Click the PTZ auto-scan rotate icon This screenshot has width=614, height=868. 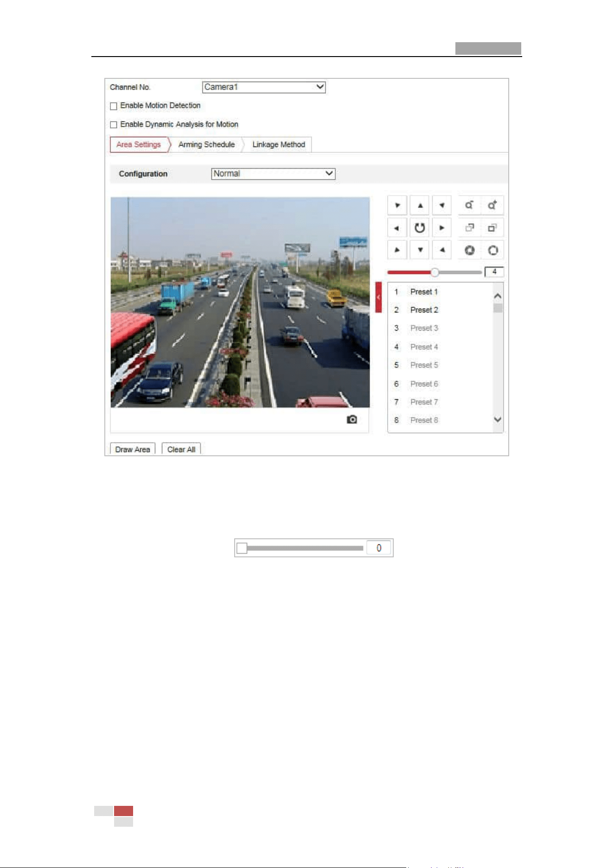[x=420, y=228]
